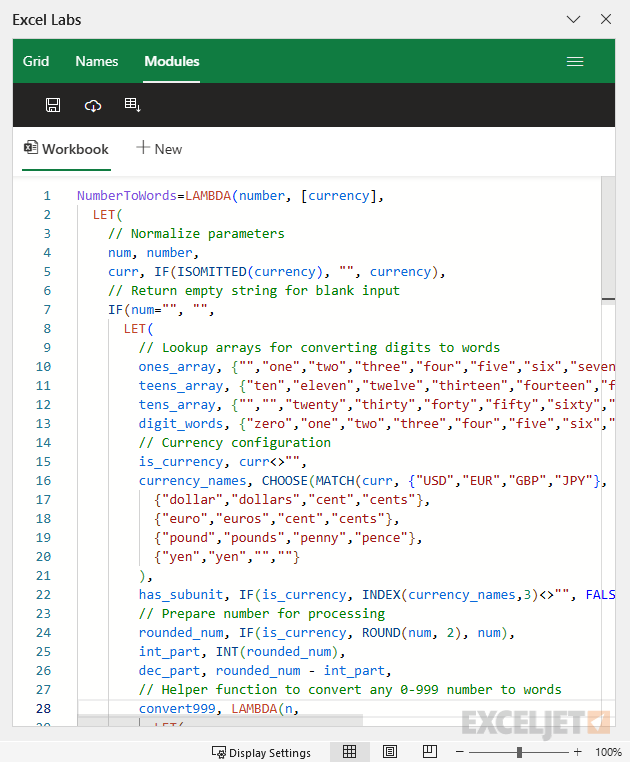Close the Excel Labs task pane

click(605, 19)
